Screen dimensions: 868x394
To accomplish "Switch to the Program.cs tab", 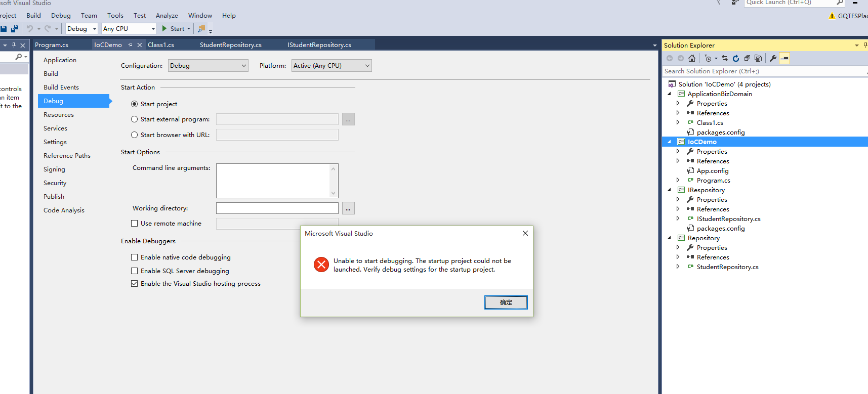I will [52, 45].
